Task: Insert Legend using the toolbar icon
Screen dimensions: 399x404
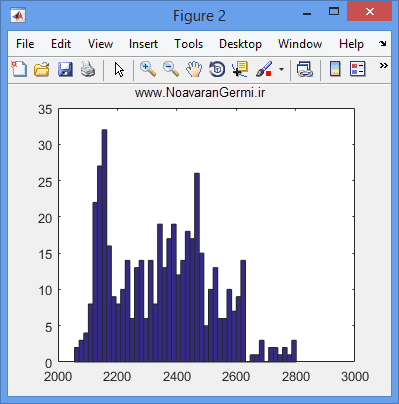Action: [x=358, y=69]
